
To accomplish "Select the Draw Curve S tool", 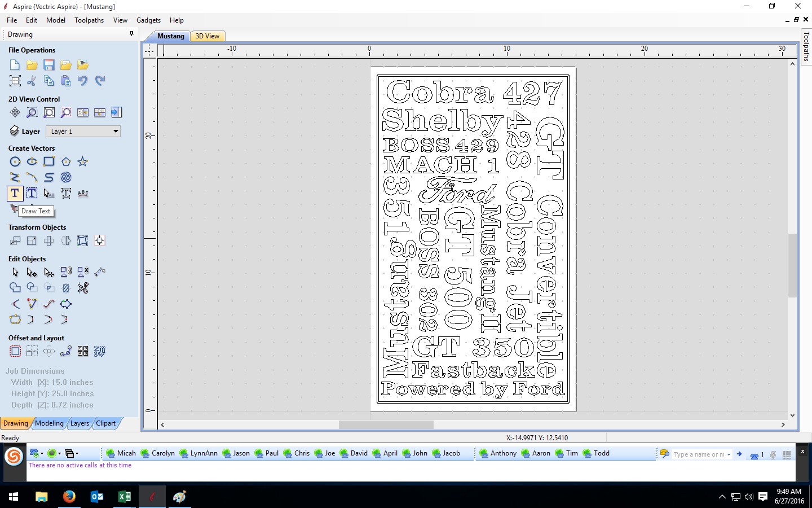I will coord(49,178).
